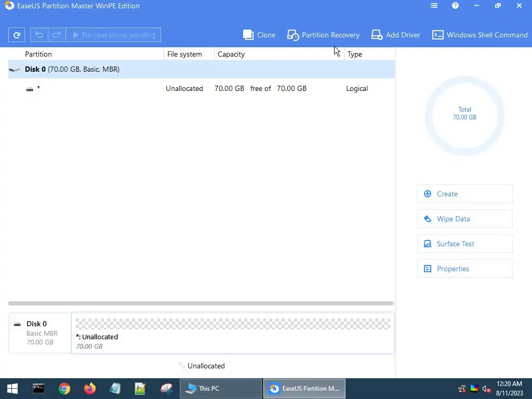This screenshot has height=399, width=532.
Task: Click the refresh disk information icon
Action: (x=17, y=35)
